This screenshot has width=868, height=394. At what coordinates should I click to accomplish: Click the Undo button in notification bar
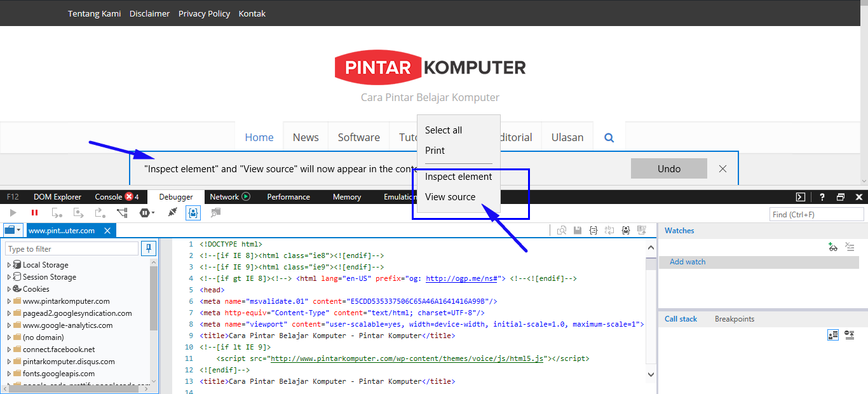click(x=669, y=168)
